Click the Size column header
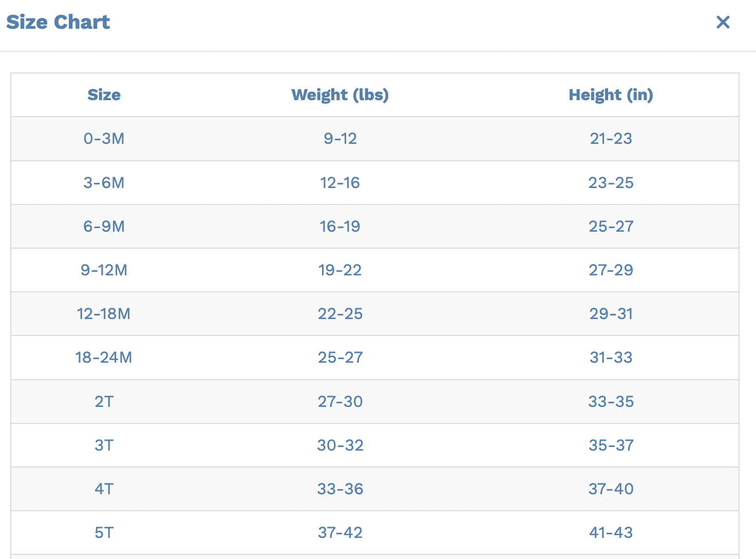The width and height of the screenshot is (756, 559). (x=104, y=95)
